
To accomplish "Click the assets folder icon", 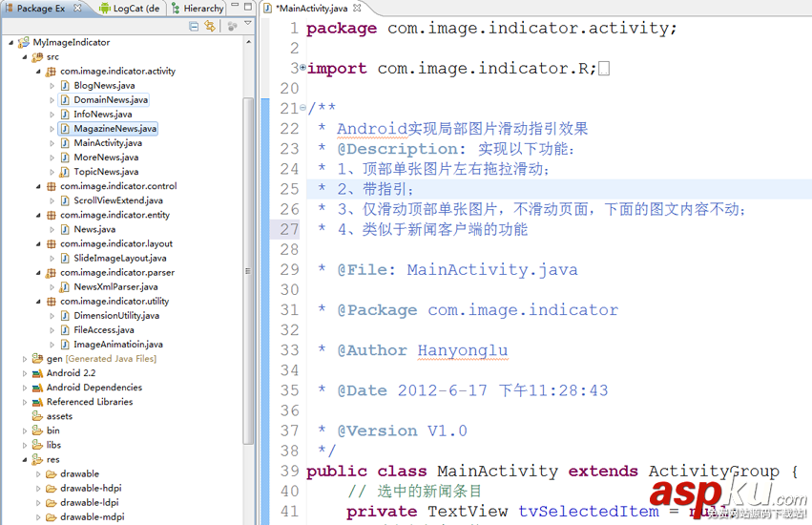I will point(37,416).
